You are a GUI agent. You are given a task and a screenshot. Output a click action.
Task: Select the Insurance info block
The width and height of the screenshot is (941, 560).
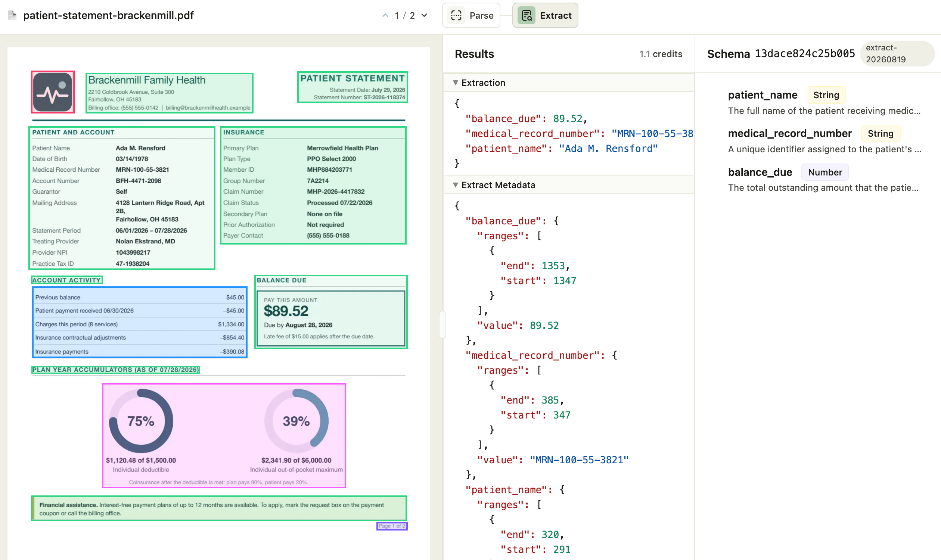[x=313, y=185]
